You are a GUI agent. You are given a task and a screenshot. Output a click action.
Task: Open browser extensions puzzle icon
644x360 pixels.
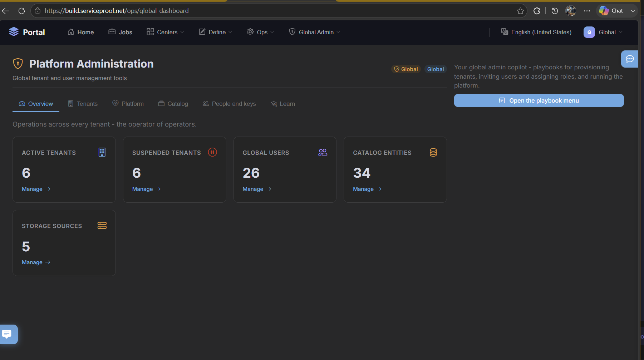537,11
